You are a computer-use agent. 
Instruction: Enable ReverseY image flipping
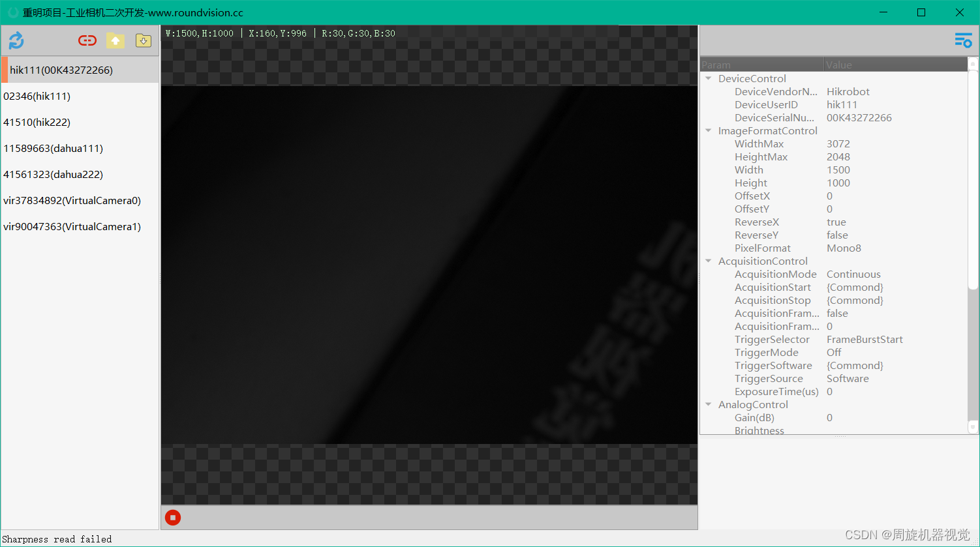tap(837, 235)
